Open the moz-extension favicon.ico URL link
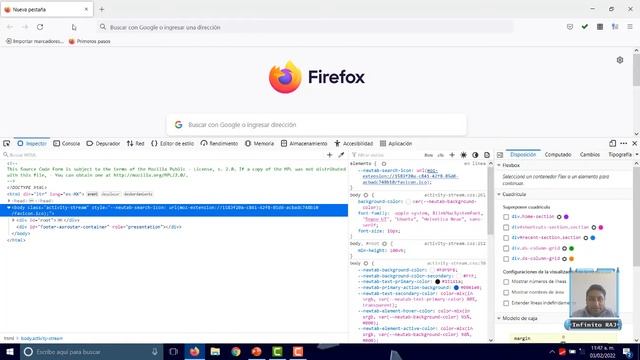640x360 pixels. point(410,176)
